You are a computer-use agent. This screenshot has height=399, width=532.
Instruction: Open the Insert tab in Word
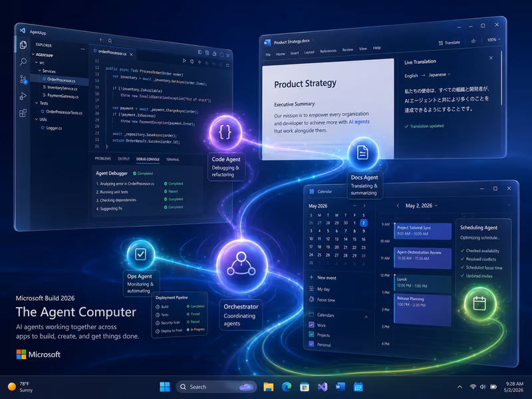pyautogui.click(x=295, y=53)
